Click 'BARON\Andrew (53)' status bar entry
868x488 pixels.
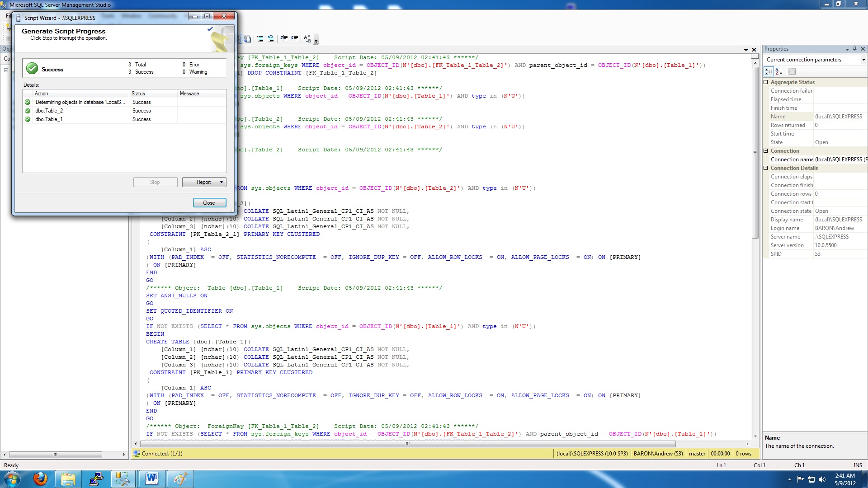658,454
